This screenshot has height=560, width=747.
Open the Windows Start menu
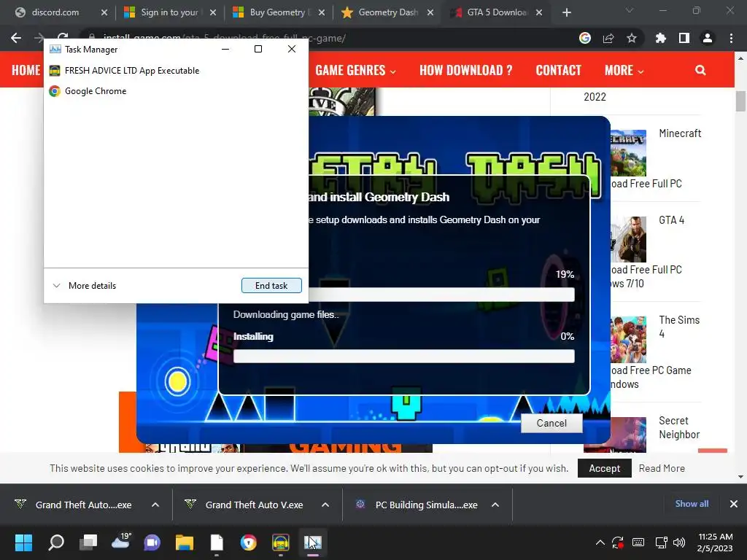tap(23, 542)
